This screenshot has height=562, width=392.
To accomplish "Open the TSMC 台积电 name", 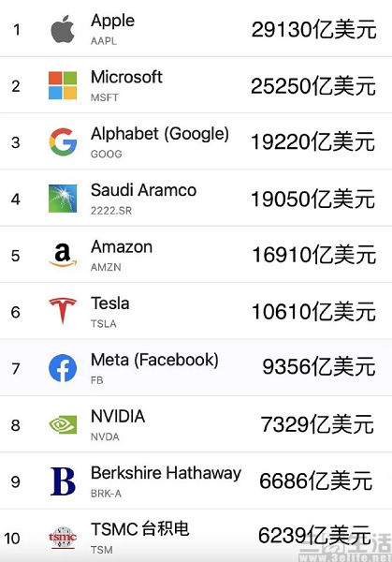I will coord(140,529).
